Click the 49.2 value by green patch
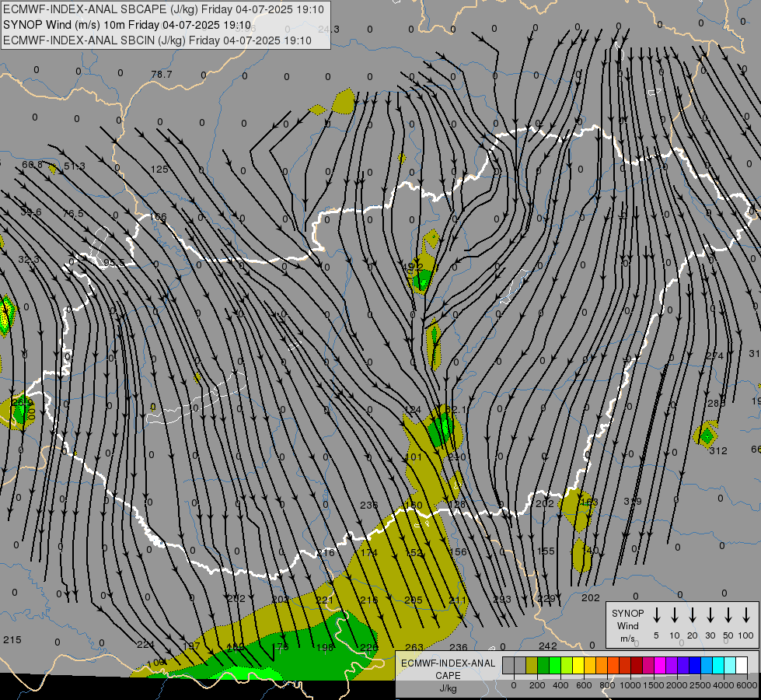 (413, 267)
